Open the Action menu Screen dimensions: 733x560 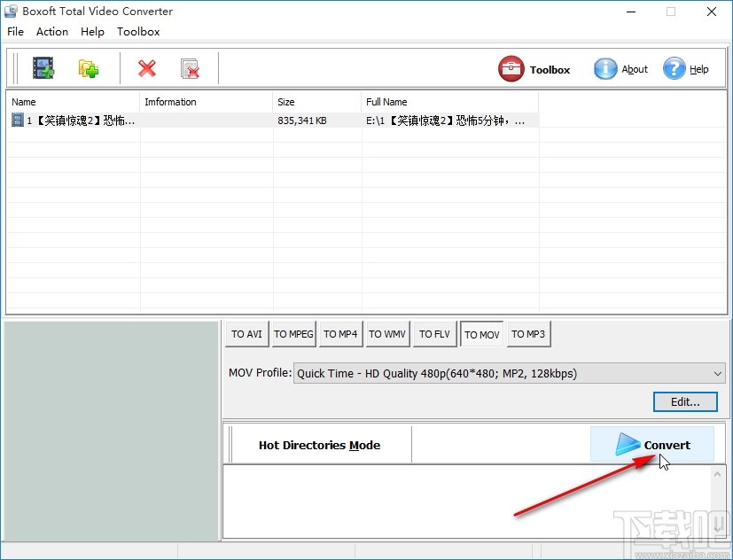51,31
